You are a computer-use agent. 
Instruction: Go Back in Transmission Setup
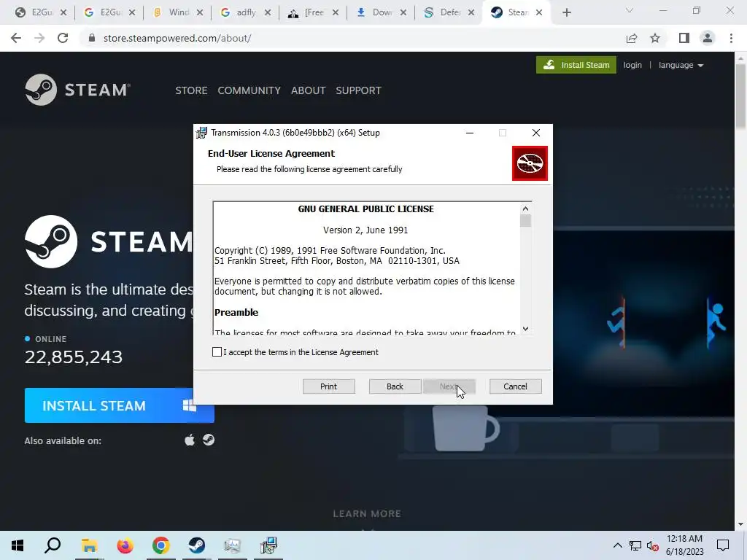tap(395, 386)
